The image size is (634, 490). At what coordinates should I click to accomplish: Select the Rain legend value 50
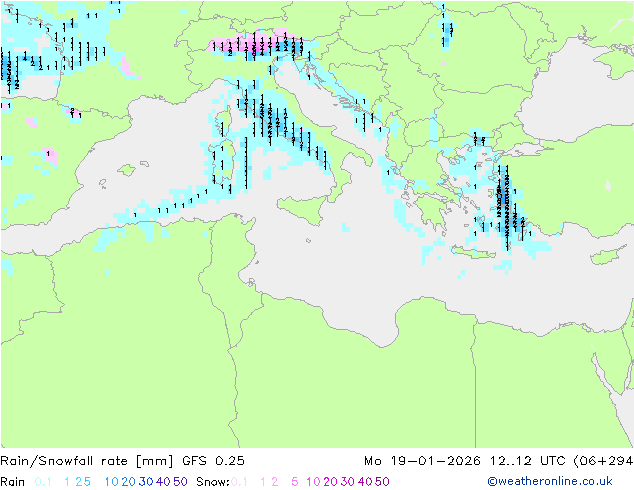tap(180, 482)
